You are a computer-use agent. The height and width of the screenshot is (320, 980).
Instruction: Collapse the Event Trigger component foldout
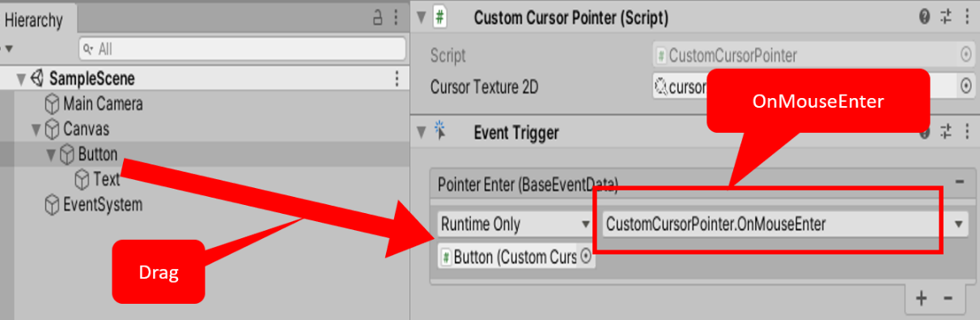(420, 132)
